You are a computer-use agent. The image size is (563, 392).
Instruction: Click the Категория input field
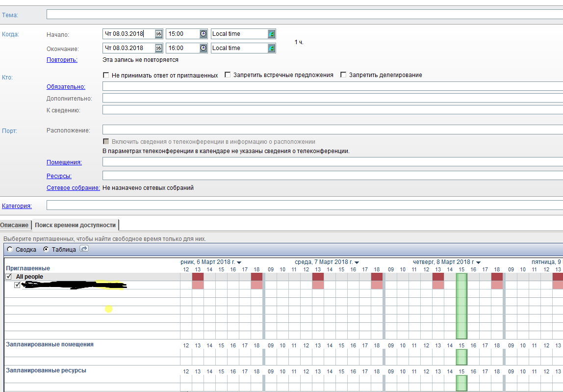coord(305,205)
